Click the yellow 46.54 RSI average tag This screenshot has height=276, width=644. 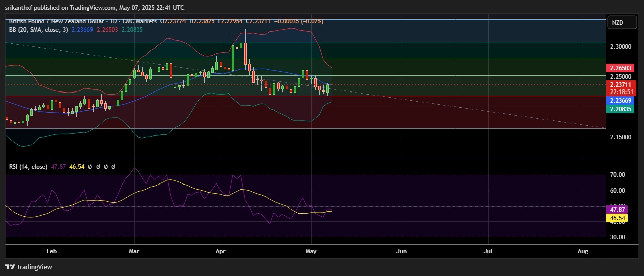tap(618, 218)
